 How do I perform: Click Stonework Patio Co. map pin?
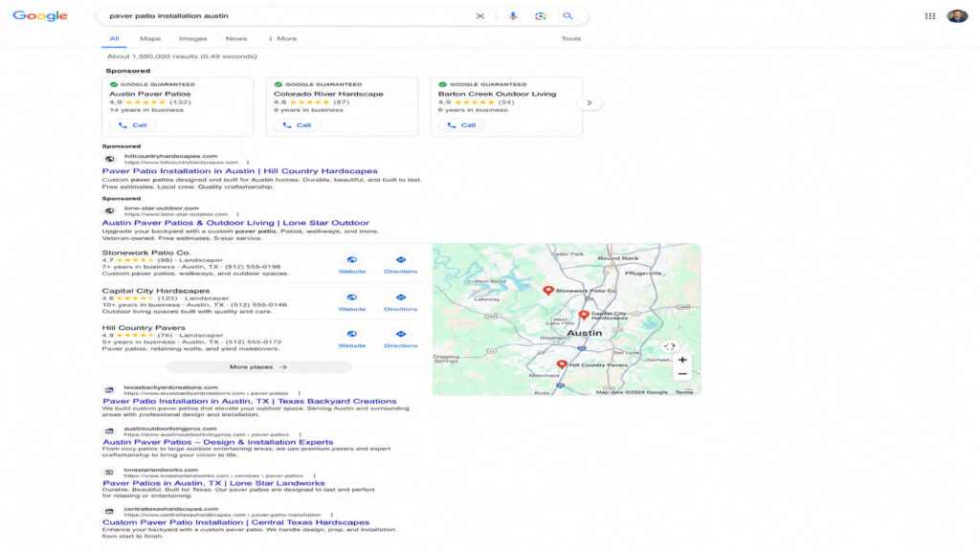click(548, 291)
